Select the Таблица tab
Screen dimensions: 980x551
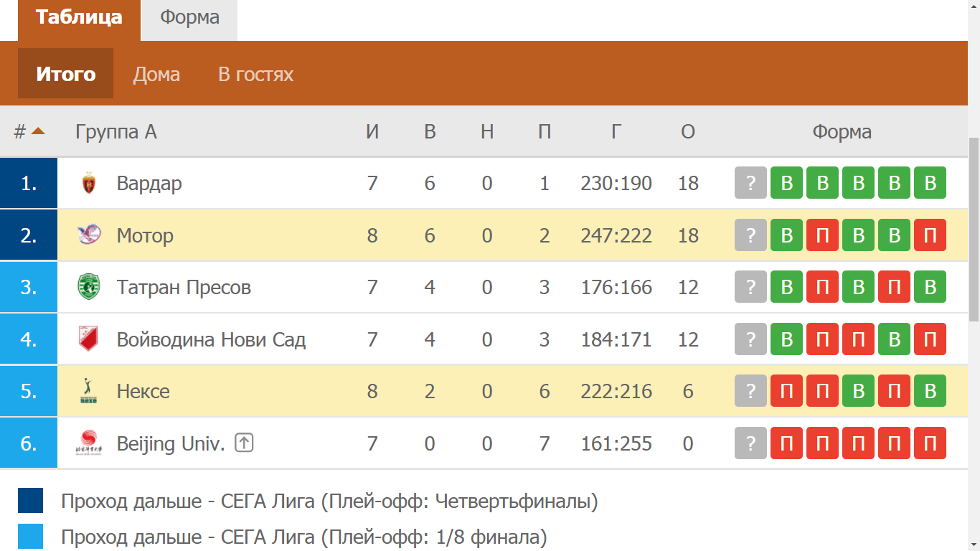pos(79,18)
